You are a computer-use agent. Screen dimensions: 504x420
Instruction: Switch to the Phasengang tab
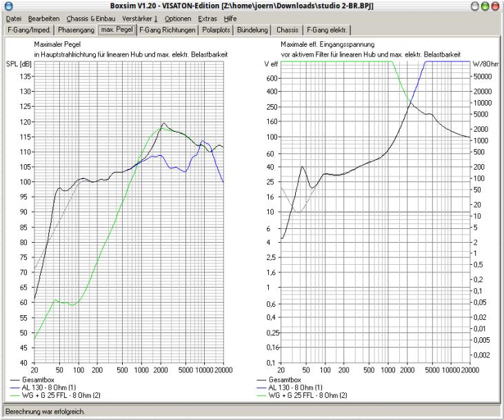tap(75, 30)
